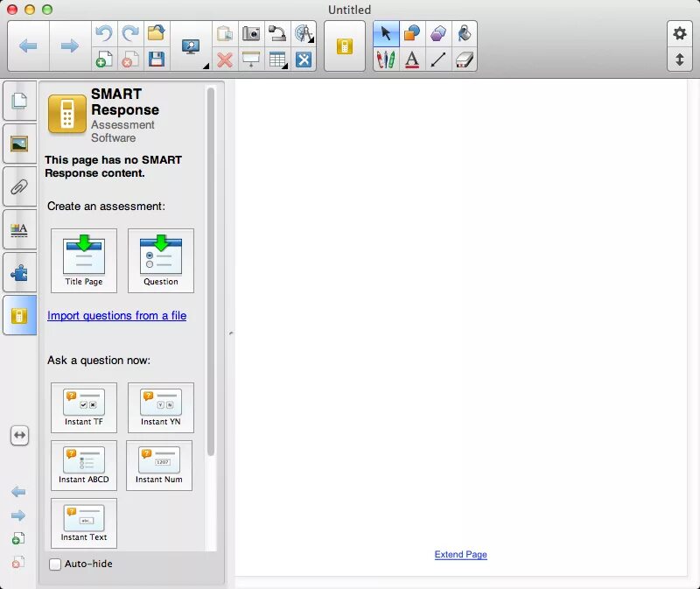Move toolbar with up-down arrow button
700x589 pixels.
point(680,60)
